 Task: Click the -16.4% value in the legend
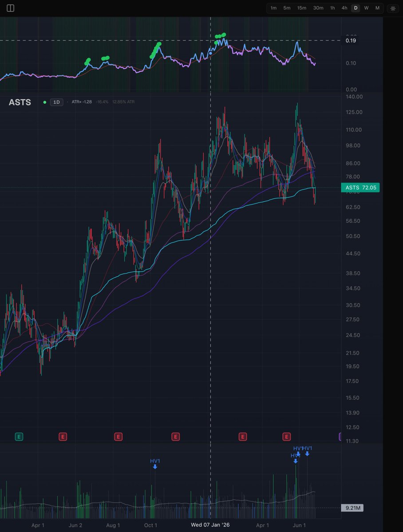[x=102, y=102]
